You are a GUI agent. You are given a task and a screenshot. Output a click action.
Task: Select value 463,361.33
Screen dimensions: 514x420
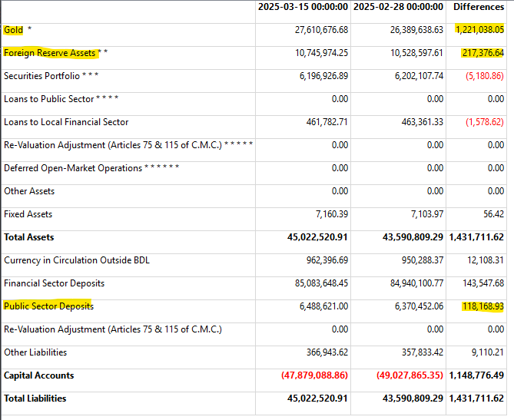tap(423, 122)
